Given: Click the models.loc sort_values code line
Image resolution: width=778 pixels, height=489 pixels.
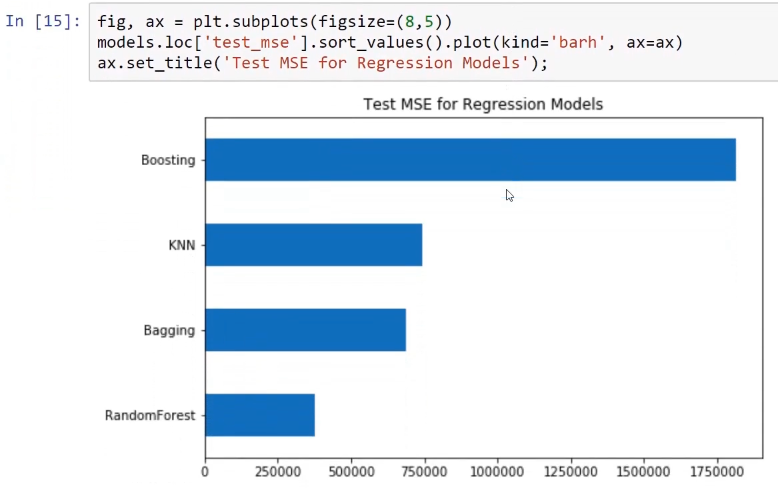Looking at the screenshot, I should click(x=390, y=43).
